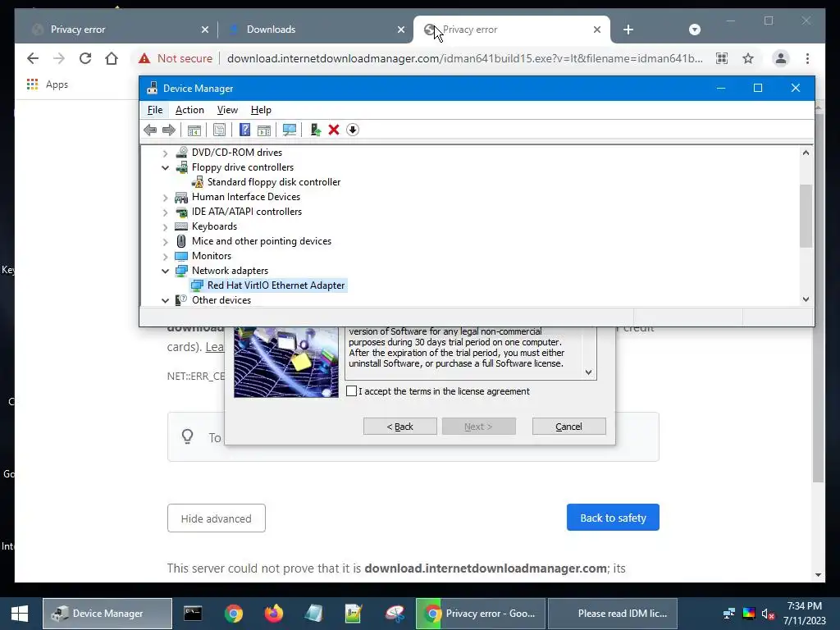The image size is (840, 630).
Task: Select Standard floppy disk controller
Action: (274, 182)
